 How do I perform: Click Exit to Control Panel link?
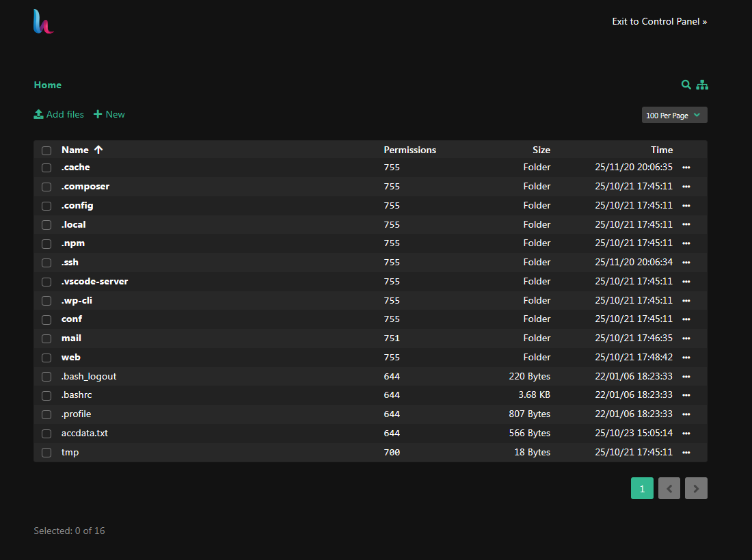tap(659, 21)
